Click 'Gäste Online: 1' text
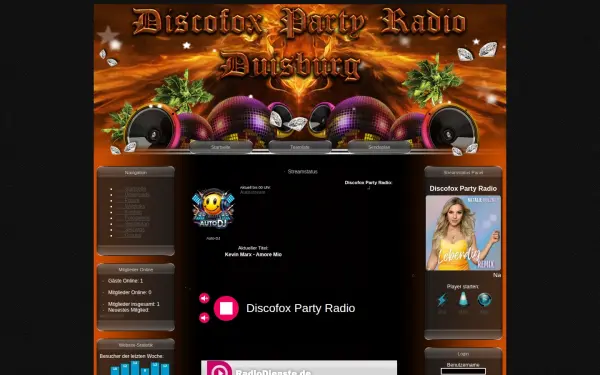600x375 pixels. coord(125,281)
